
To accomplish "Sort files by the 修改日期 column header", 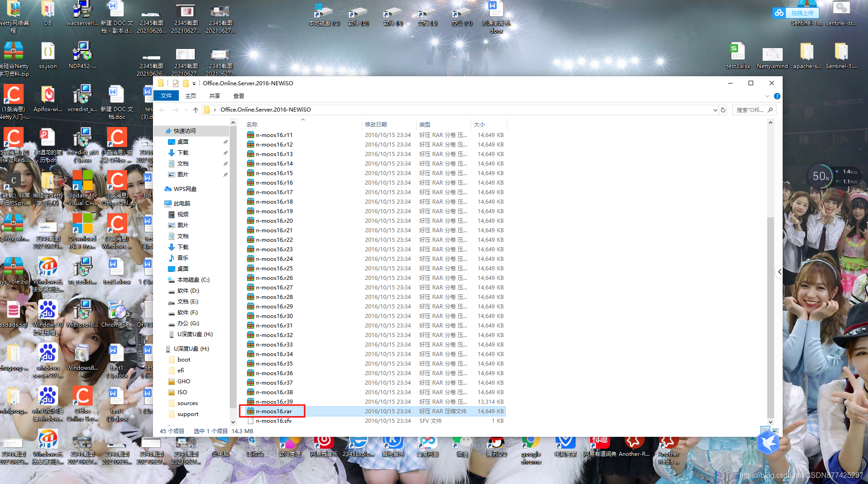I will tap(389, 124).
